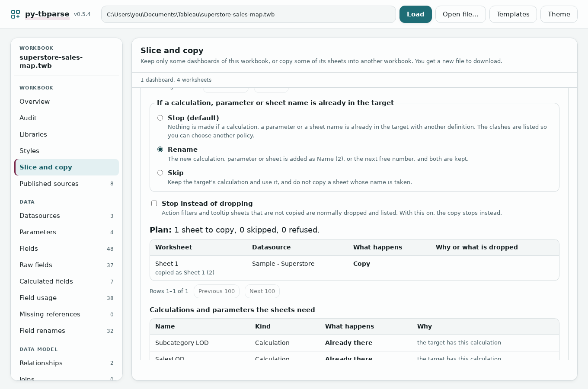588x389 pixels.
Task: Click the Theme button
Action: pyautogui.click(x=559, y=14)
